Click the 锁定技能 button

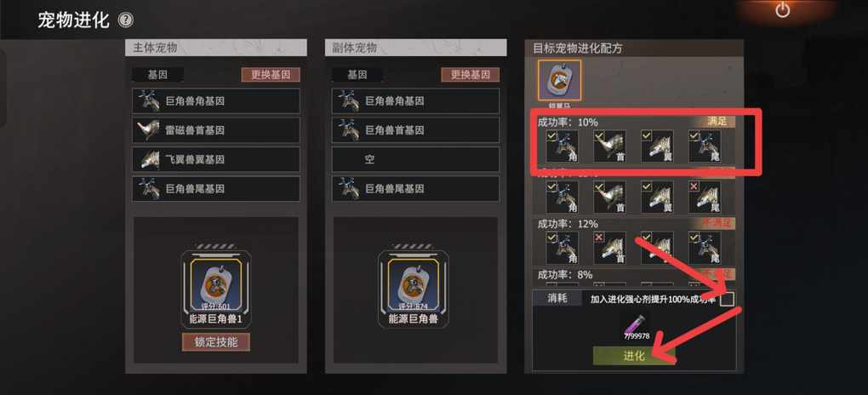coord(216,342)
